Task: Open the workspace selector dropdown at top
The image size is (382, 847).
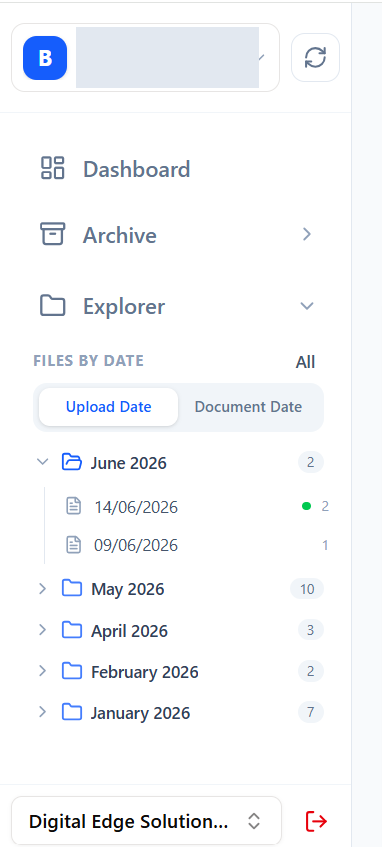Action: [x=145, y=57]
